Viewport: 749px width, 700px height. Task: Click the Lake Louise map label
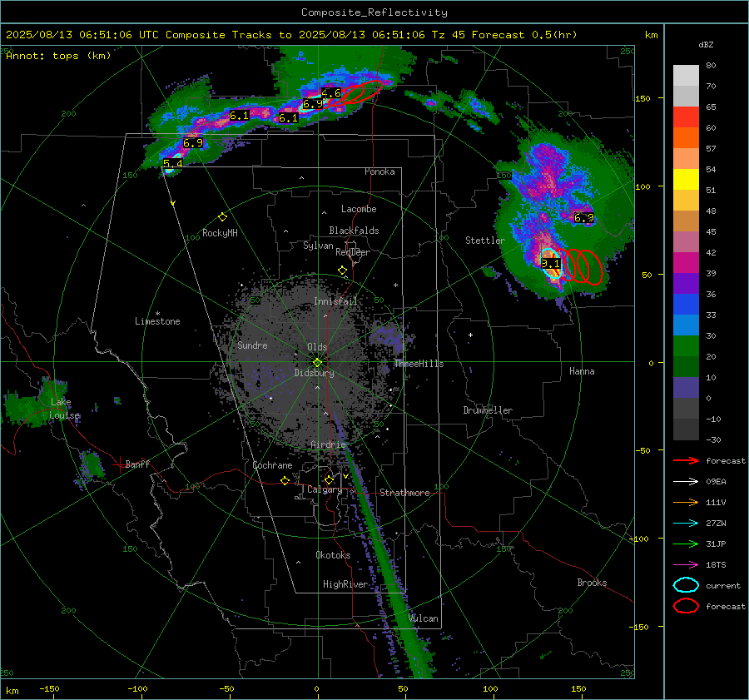[64, 409]
